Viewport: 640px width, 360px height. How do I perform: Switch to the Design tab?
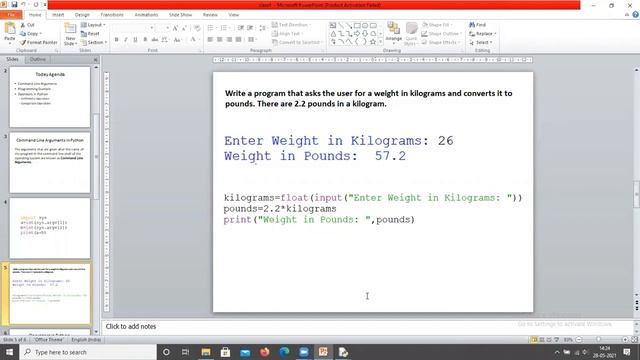pos(82,15)
